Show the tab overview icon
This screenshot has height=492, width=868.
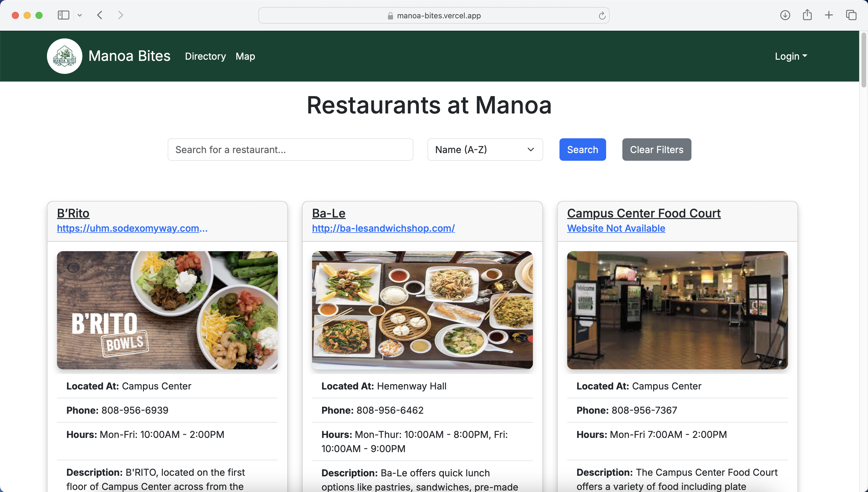coord(851,15)
